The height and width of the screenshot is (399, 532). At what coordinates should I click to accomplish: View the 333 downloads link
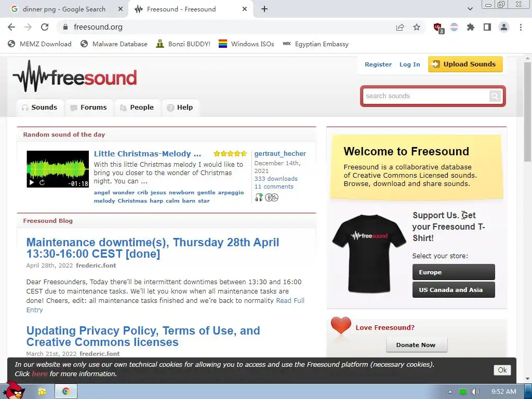276,179
